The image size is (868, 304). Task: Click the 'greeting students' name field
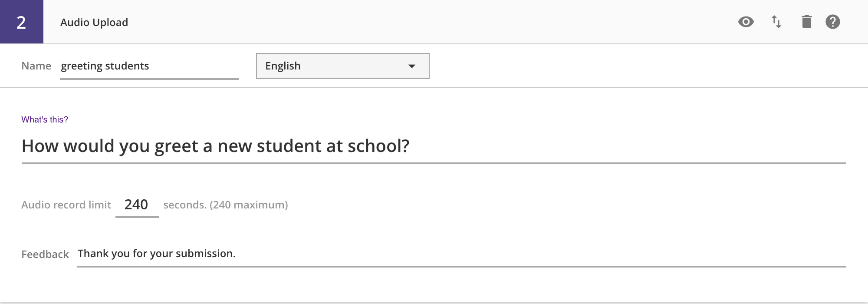click(149, 66)
